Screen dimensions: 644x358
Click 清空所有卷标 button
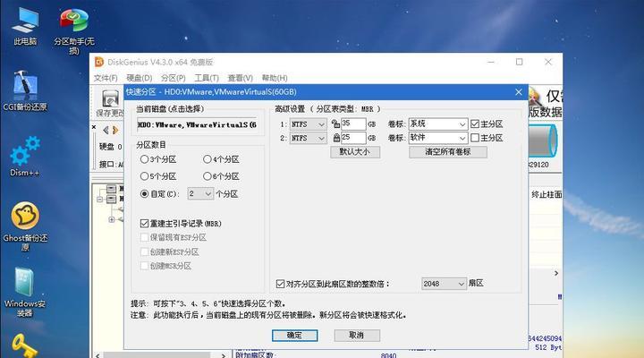pos(448,152)
